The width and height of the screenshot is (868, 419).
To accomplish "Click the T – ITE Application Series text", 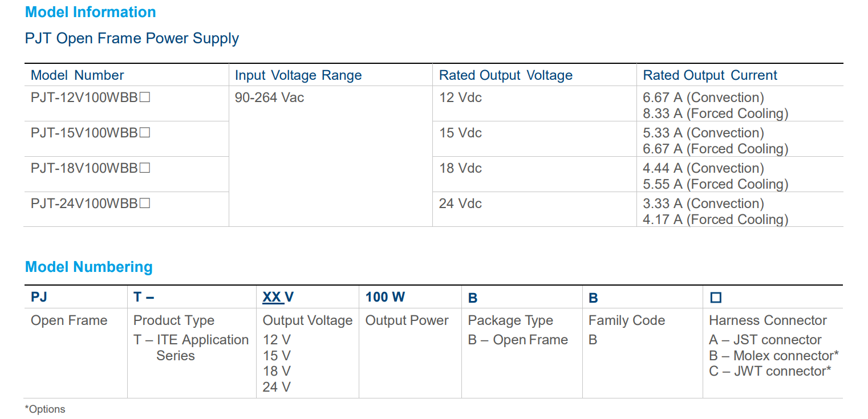I will (x=190, y=347).
